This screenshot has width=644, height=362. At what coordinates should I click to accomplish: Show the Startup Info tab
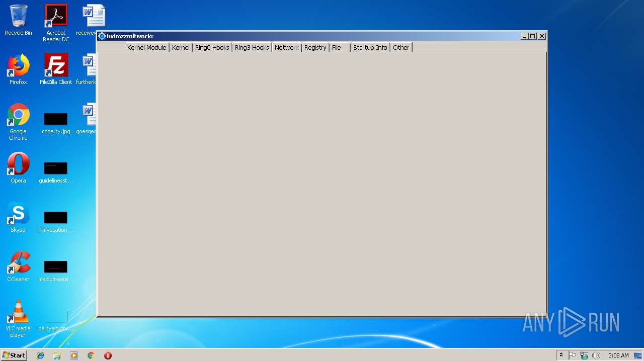[370, 47]
